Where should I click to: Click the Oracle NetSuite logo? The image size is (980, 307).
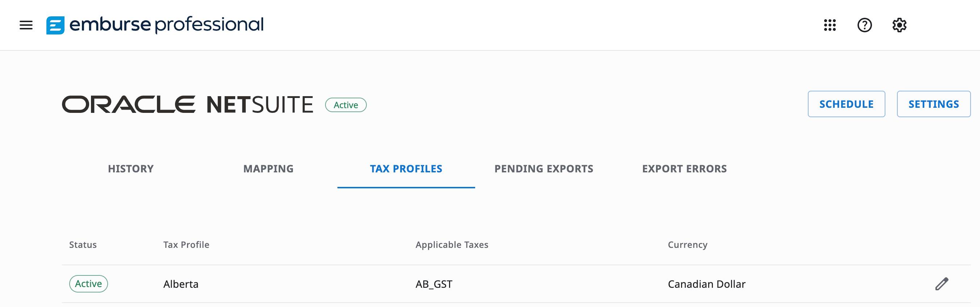[x=187, y=105]
